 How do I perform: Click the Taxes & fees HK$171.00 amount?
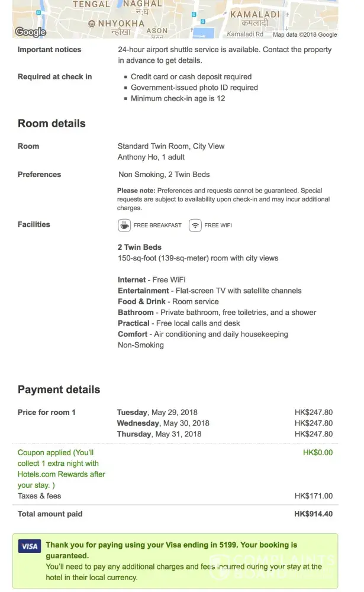click(313, 496)
